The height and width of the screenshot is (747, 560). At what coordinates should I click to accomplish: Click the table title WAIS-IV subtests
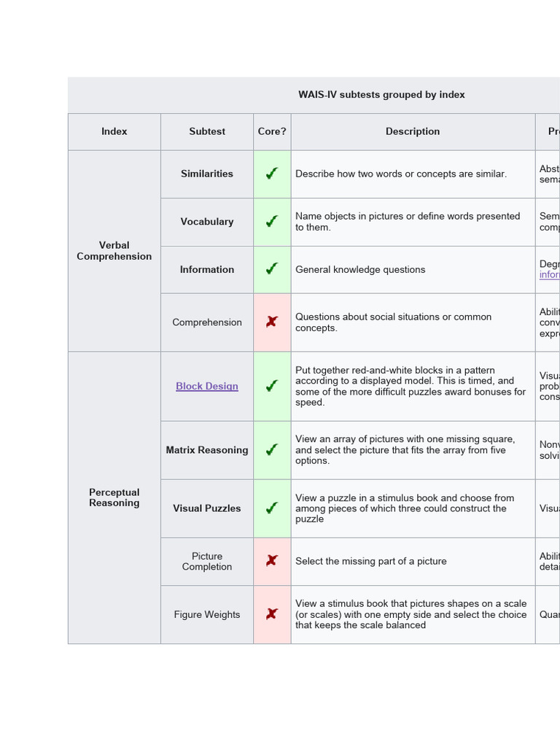pos(381,95)
